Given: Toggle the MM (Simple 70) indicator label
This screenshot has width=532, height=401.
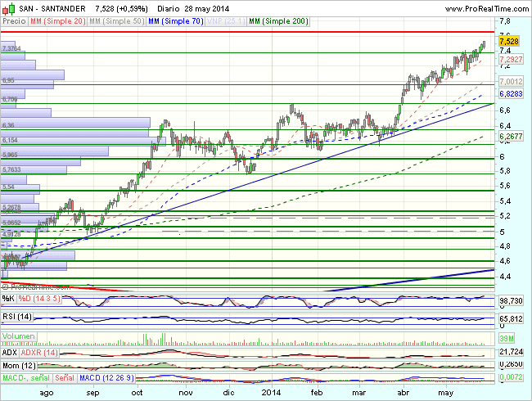Looking at the screenshot, I should pos(175,20).
